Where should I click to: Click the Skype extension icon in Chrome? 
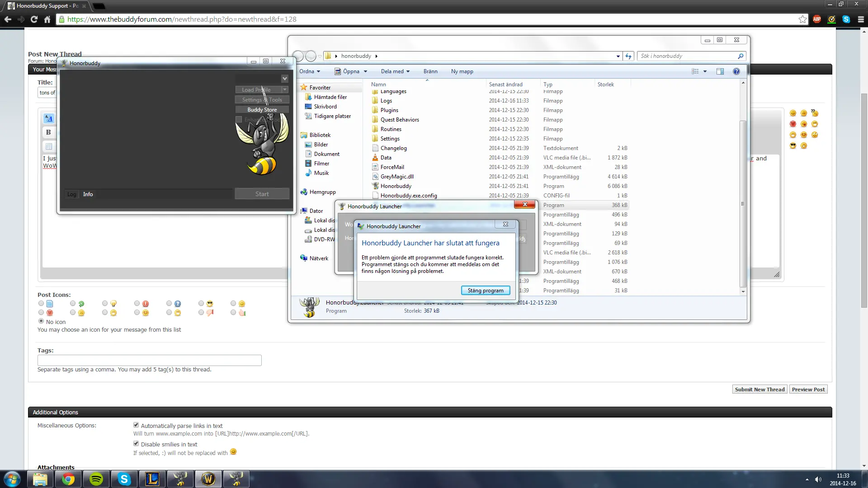click(846, 19)
